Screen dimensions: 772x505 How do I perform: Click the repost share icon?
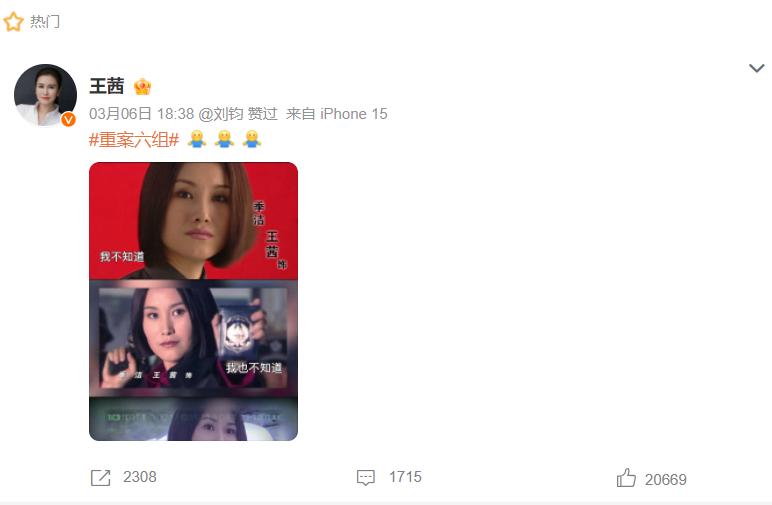click(101, 477)
